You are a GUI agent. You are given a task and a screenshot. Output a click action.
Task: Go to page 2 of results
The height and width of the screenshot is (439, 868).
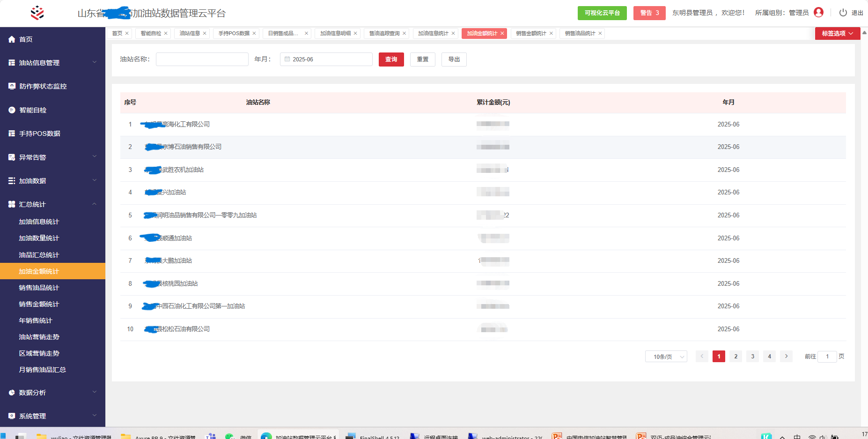pyautogui.click(x=736, y=357)
